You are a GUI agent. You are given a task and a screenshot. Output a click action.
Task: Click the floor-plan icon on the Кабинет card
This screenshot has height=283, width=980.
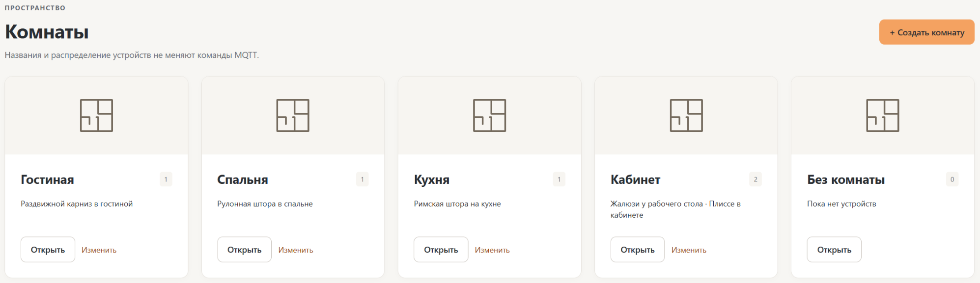(686, 115)
